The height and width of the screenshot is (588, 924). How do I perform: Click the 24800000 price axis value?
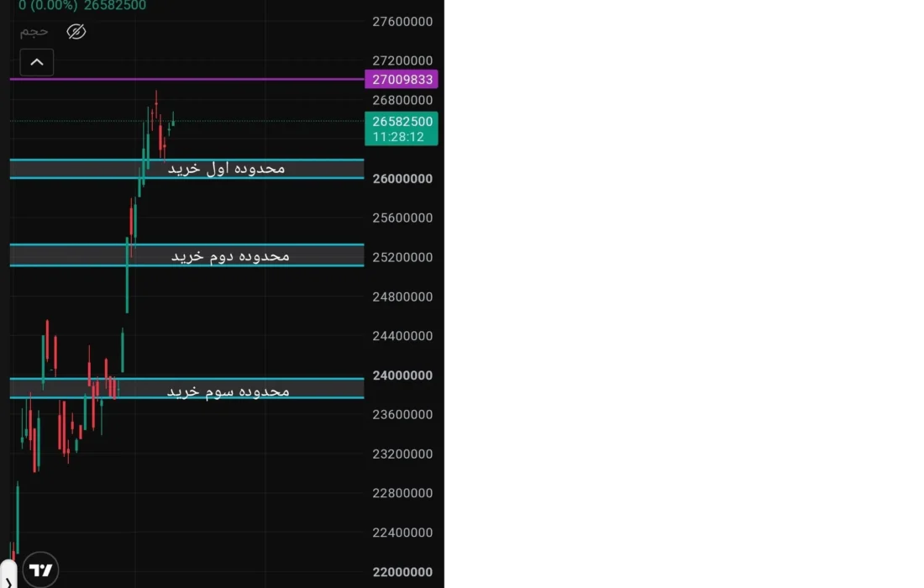coord(402,297)
